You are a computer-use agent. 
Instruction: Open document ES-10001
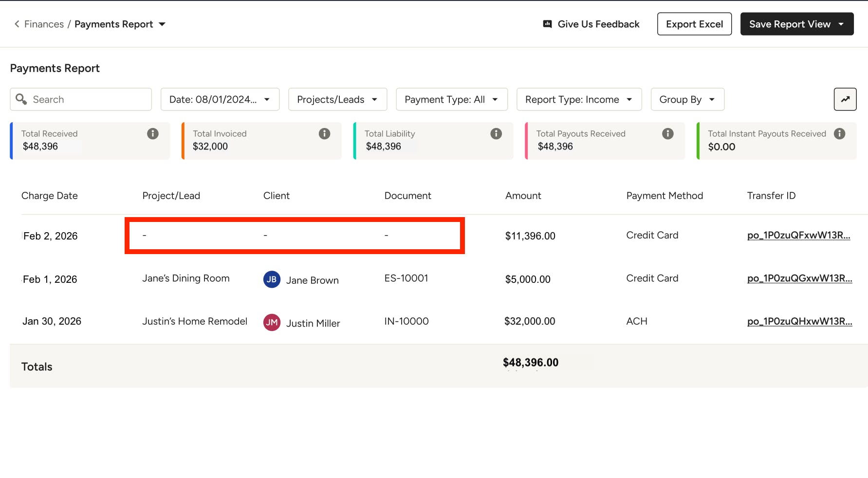[406, 278]
